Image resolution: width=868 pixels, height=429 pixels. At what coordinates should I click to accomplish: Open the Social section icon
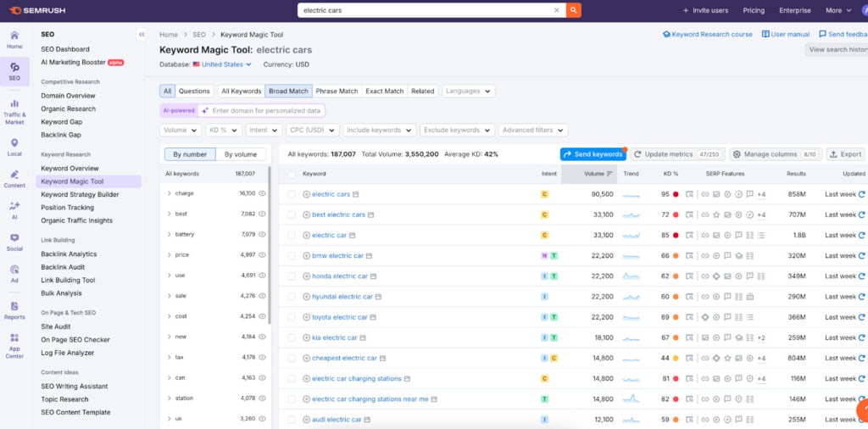point(14,237)
